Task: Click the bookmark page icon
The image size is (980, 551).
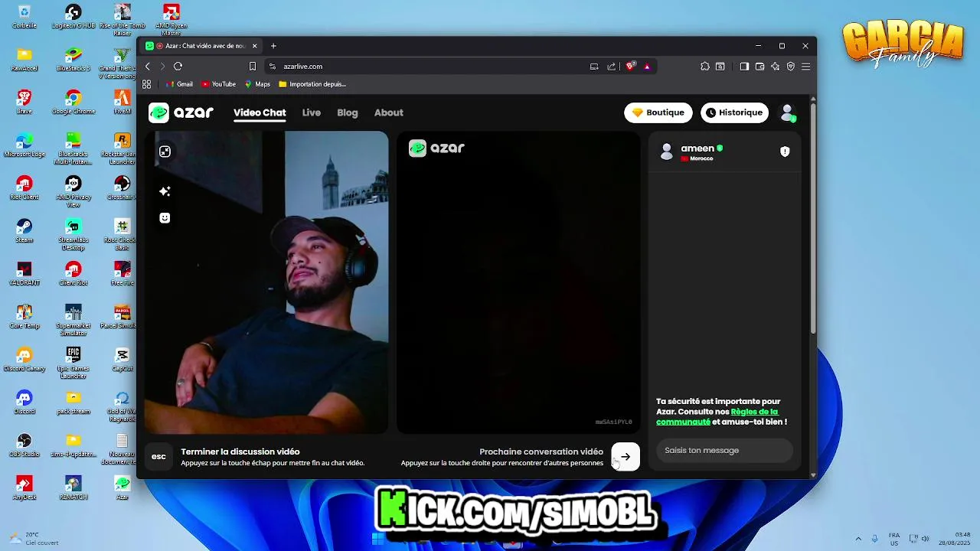Action: [x=253, y=67]
